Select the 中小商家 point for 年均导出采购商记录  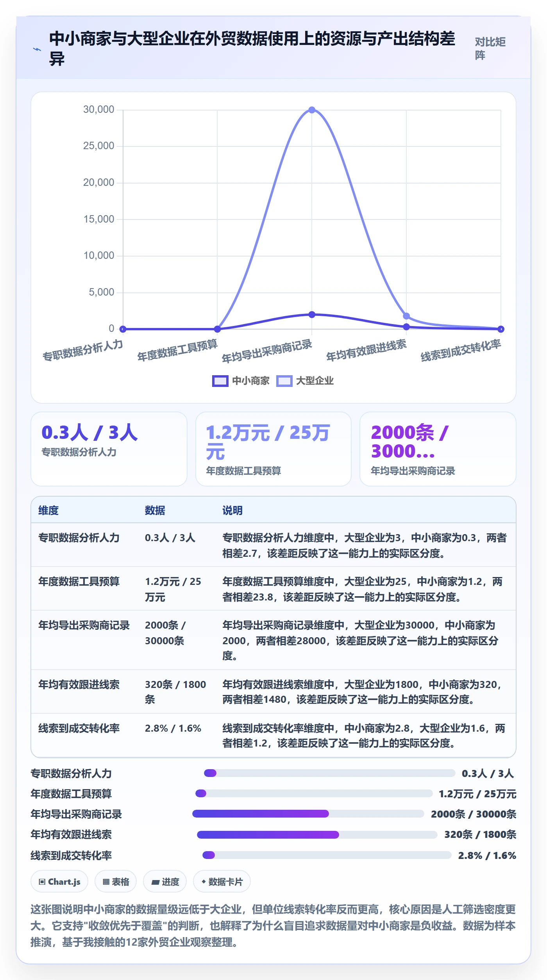point(312,314)
